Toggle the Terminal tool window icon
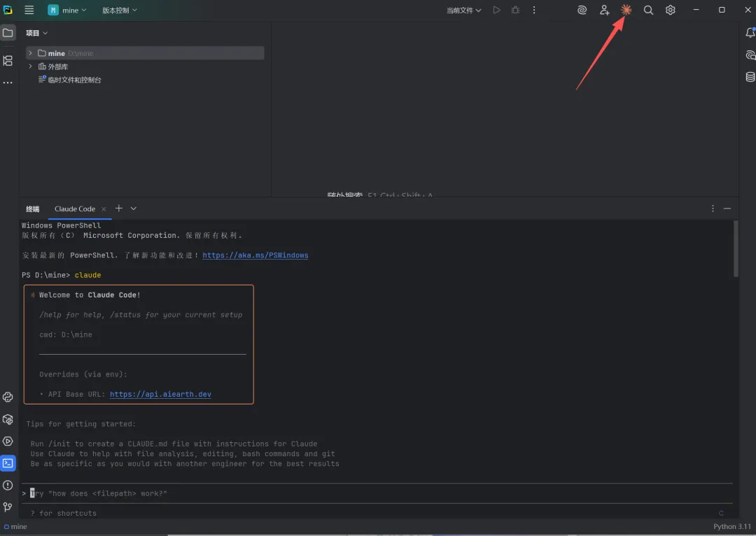The image size is (756, 536). point(8,463)
